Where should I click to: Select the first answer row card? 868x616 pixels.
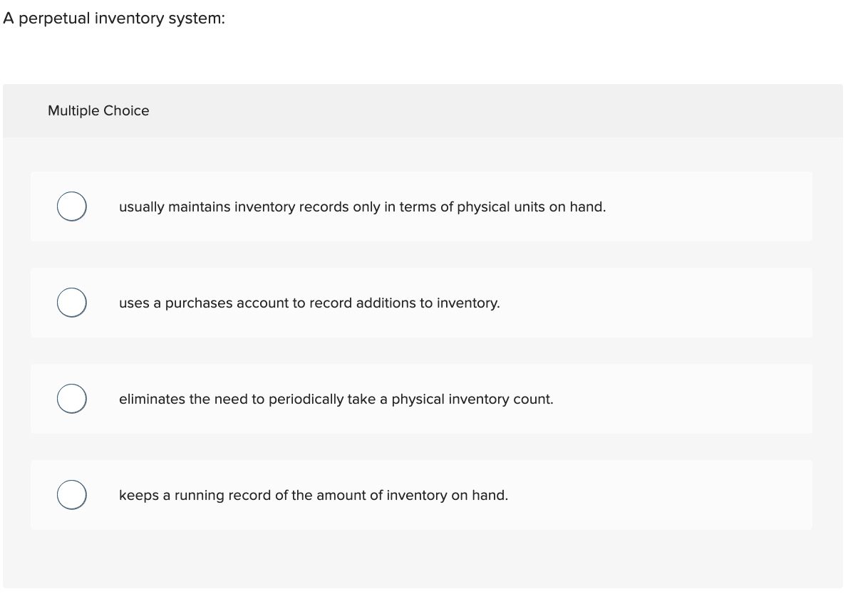coord(422,206)
